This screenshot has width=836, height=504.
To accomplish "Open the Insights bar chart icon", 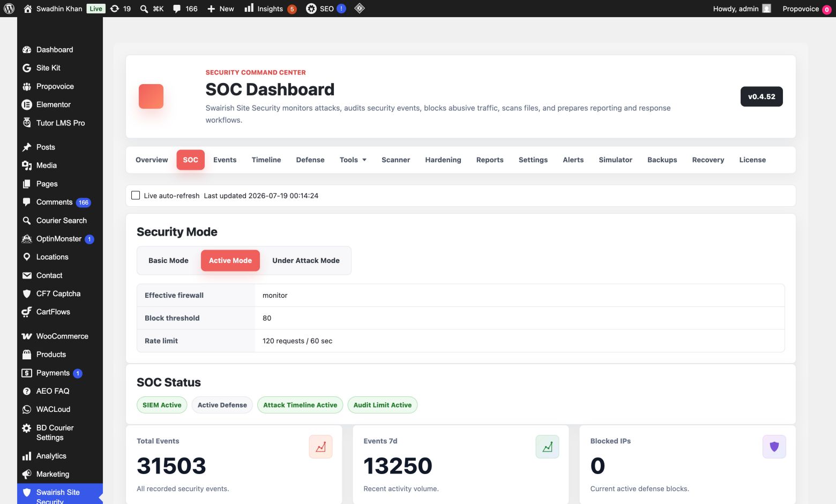I will (249, 8).
